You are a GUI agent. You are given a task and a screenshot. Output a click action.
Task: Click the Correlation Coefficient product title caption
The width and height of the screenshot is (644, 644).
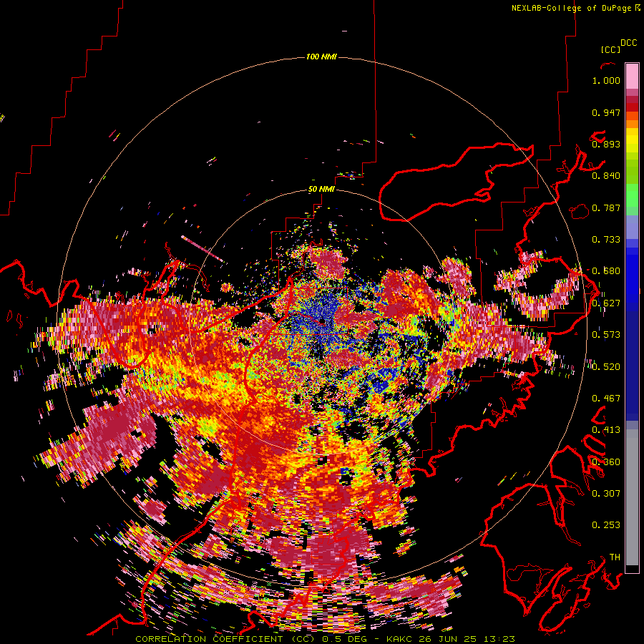325,639
